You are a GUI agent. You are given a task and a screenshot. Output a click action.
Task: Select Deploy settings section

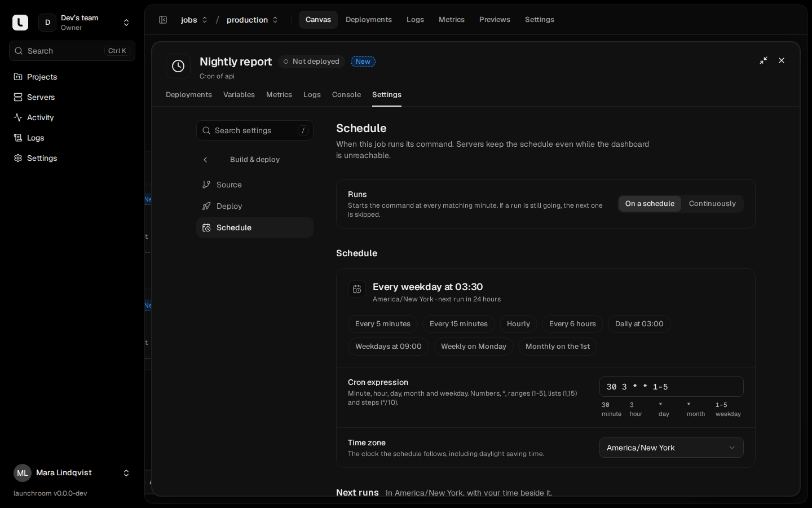click(x=255, y=206)
